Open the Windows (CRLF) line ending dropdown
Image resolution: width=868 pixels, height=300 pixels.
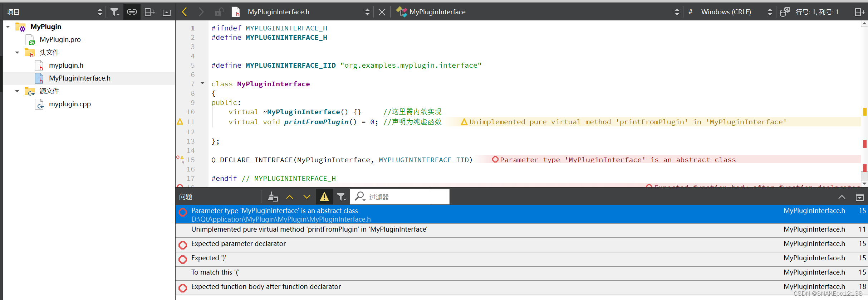pos(770,12)
